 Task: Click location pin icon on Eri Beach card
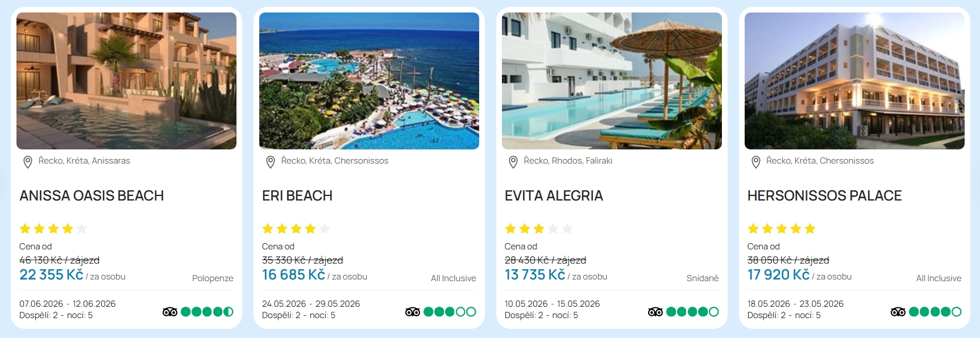(x=271, y=162)
